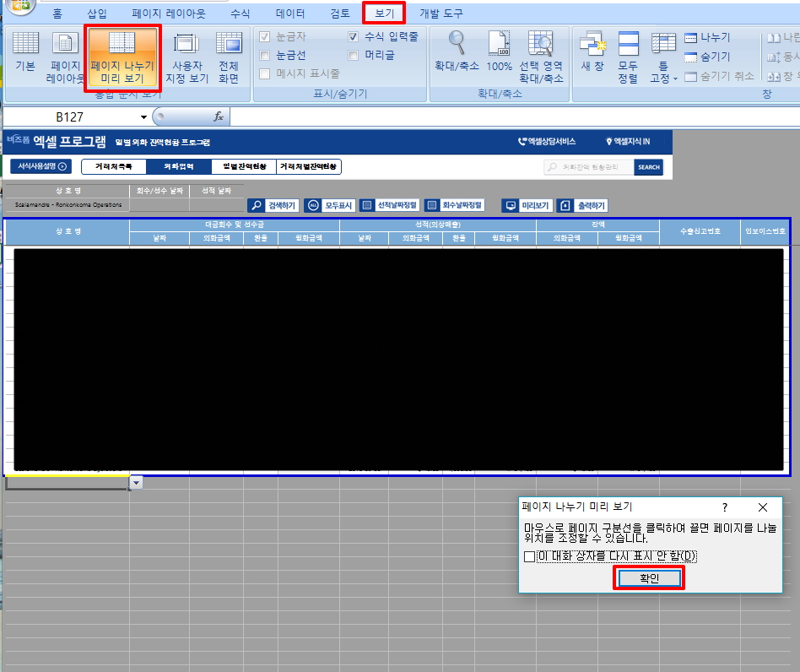Open 사용자 지정 보기 (Custom Views)
Image resolution: width=800 pixels, height=672 pixels.
tap(186, 56)
